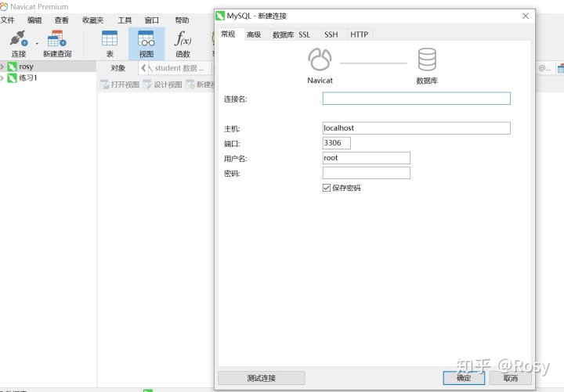The height and width of the screenshot is (392, 564).
Task: Switch to the General tab (常规)
Action: point(230,34)
